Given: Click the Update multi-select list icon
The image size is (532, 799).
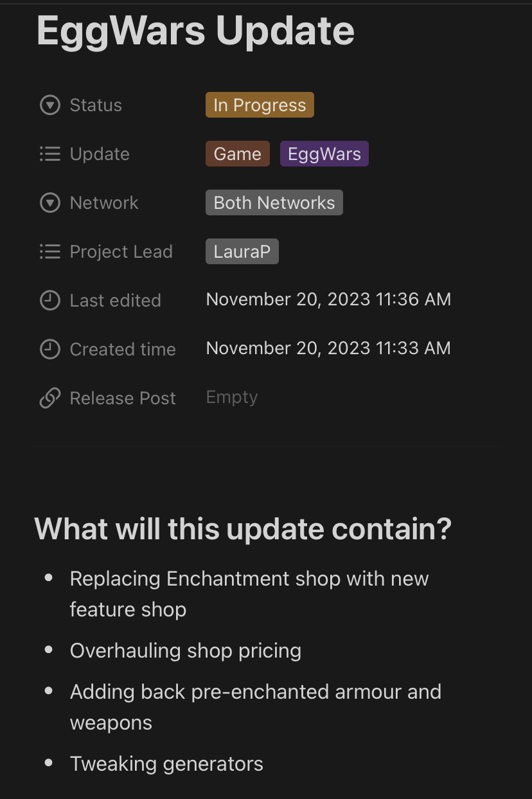Looking at the screenshot, I should [x=49, y=154].
